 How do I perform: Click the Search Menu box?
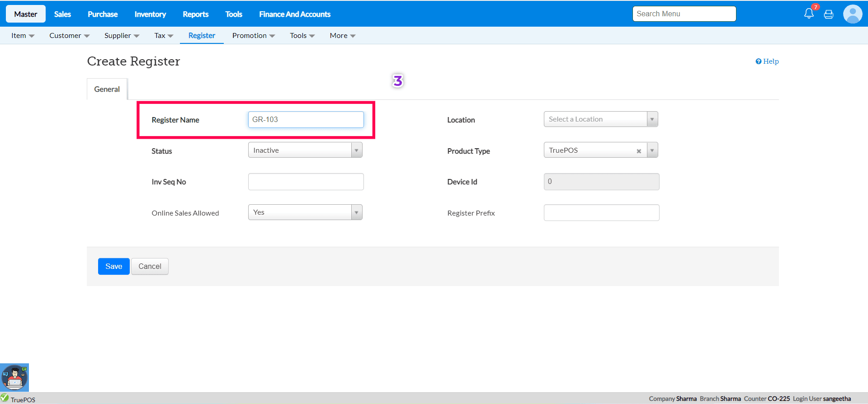coord(684,14)
